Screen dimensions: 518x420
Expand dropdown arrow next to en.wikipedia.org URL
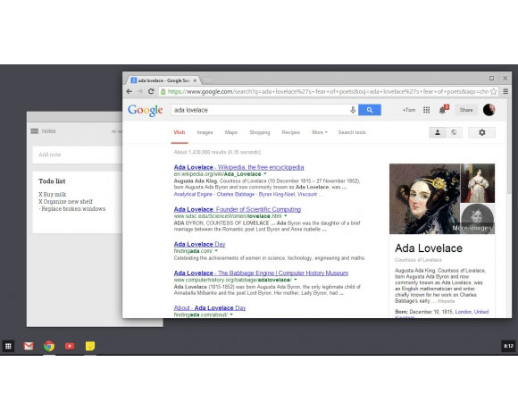click(265, 174)
